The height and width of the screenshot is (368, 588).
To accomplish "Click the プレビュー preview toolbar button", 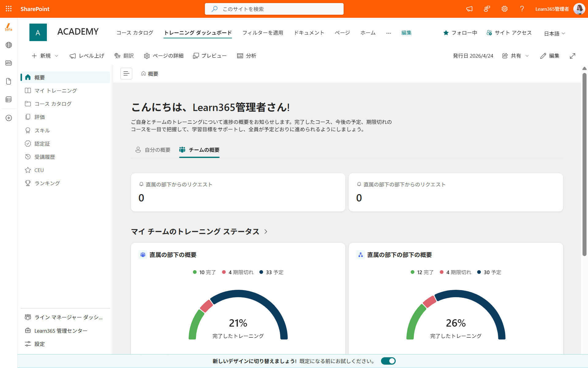I will 210,56.
